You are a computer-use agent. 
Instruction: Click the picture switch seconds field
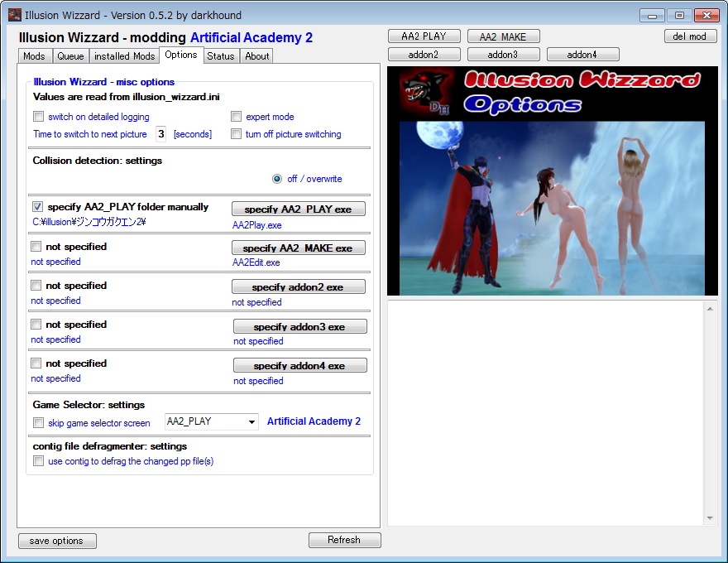tap(160, 134)
